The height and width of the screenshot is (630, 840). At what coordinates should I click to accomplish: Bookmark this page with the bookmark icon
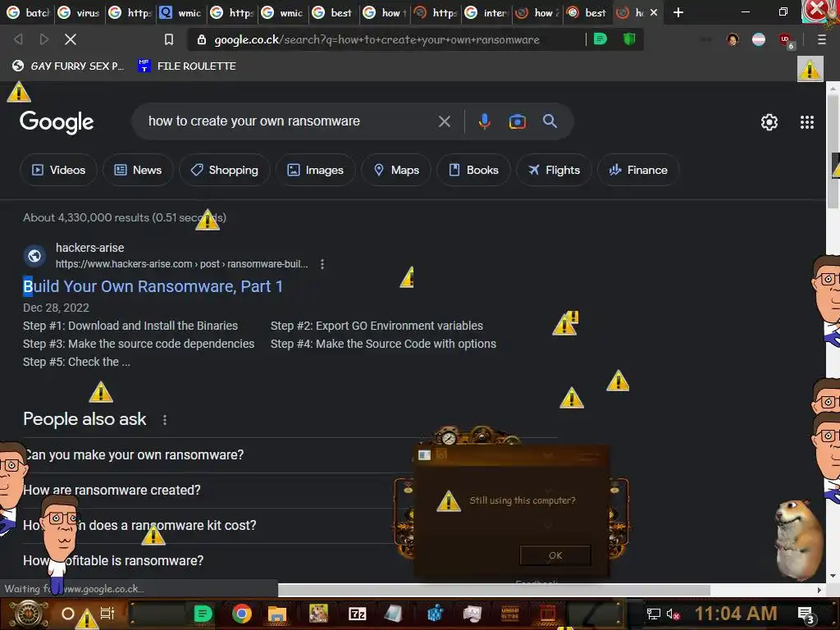coord(169,39)
